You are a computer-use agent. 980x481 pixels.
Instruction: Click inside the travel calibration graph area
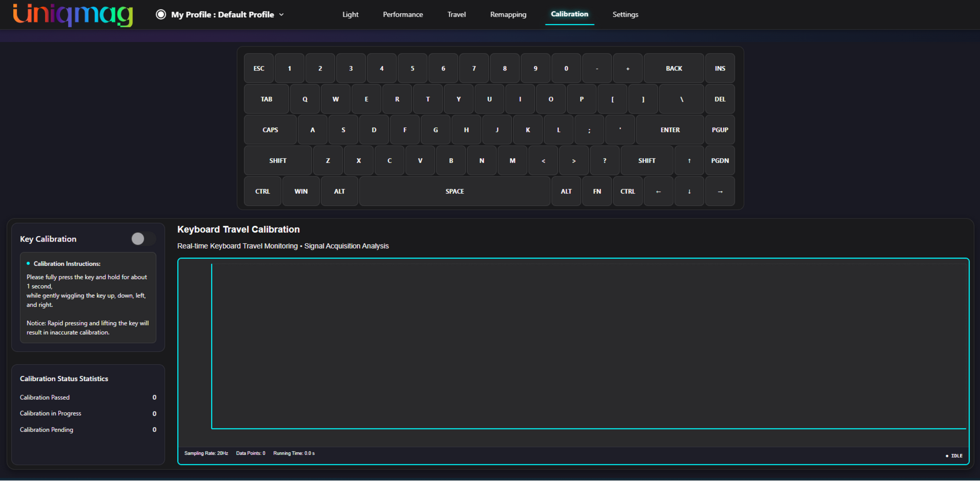[588, 346]
